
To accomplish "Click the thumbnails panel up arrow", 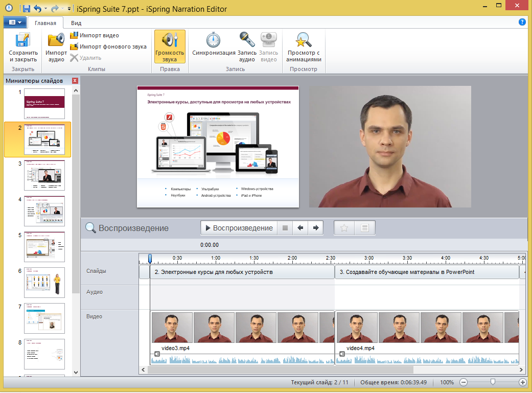I will [x=76, y=90].
